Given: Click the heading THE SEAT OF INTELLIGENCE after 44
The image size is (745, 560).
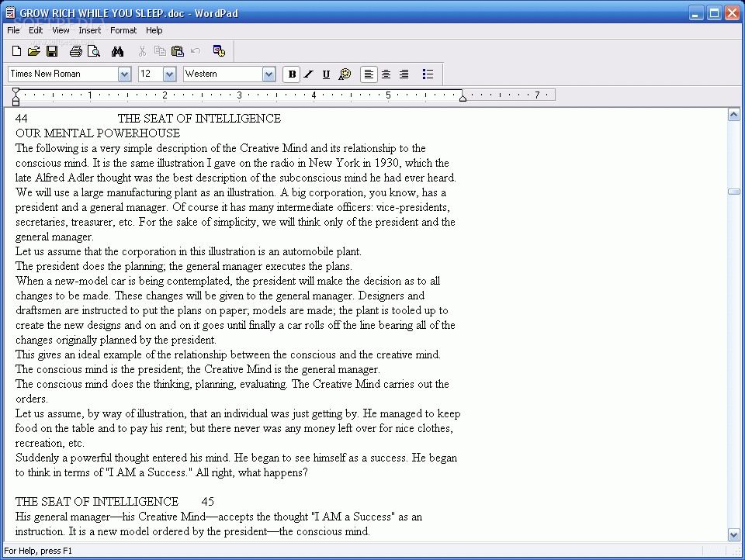Looking at the screenshot, I should click(x=199, y=119).
